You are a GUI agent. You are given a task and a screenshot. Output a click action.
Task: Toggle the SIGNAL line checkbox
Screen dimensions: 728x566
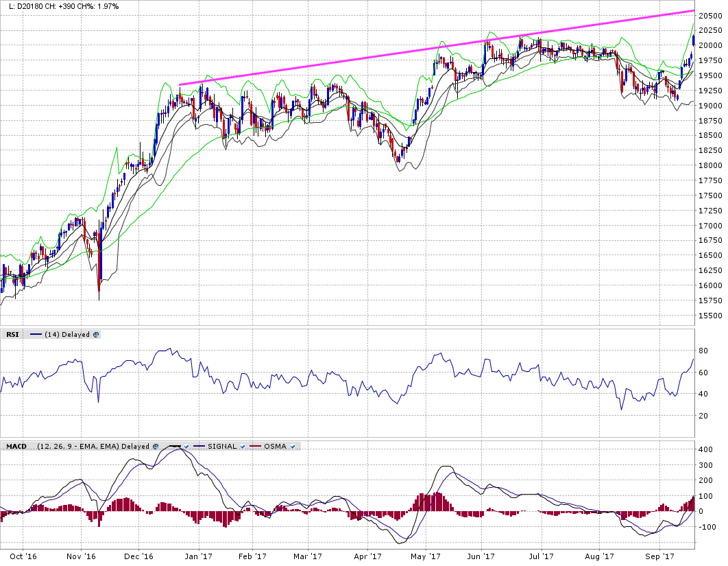243,447
